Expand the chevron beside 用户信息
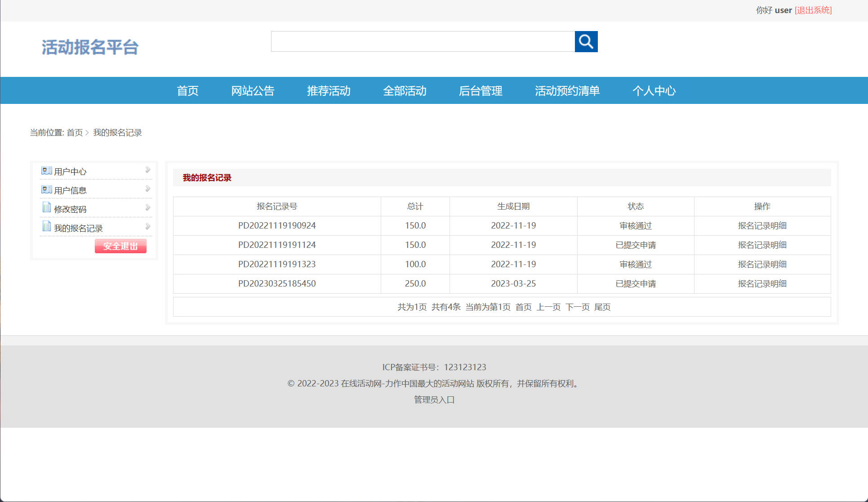868x502 pixels. tap(147, 189)
